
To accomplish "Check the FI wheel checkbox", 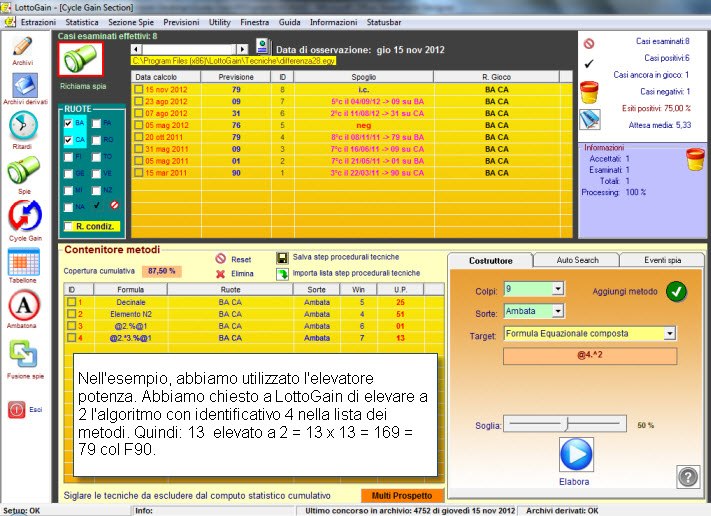I will pyautogui.click(x=68, y=157).
